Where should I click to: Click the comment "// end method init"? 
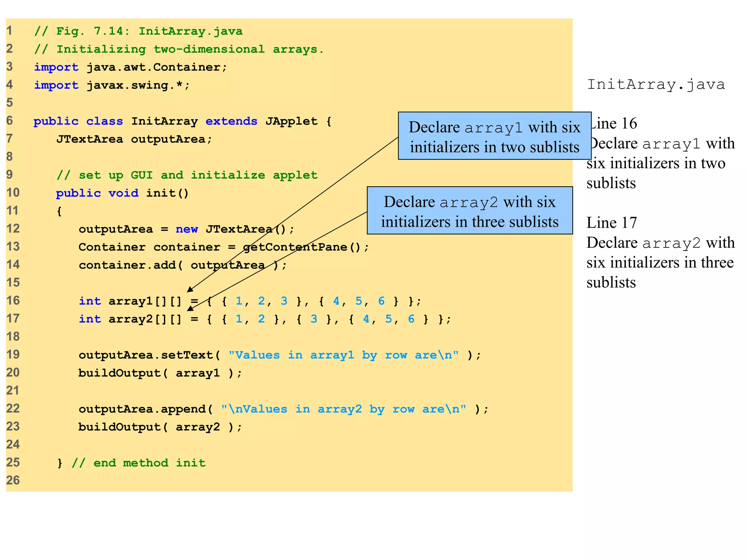[139, 463]
